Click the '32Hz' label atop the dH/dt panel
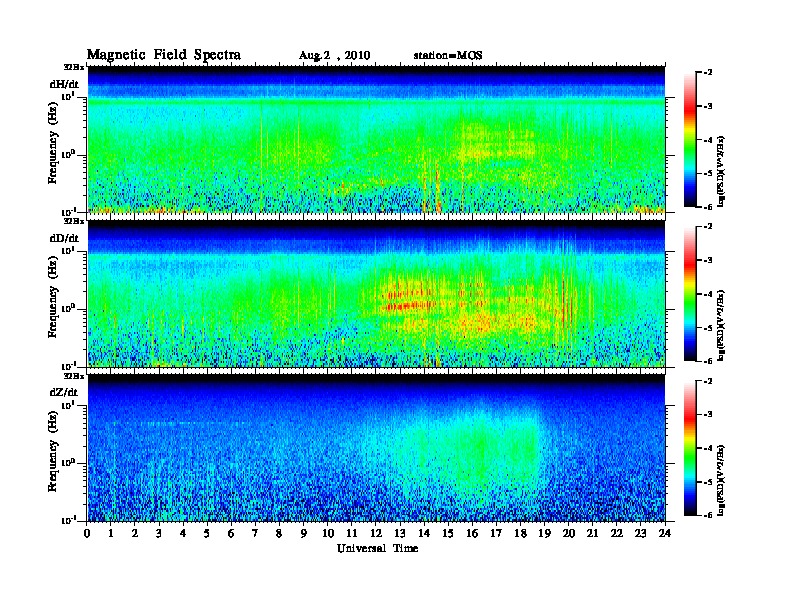Viewport: 792px width, 612px height. [74, 67]
